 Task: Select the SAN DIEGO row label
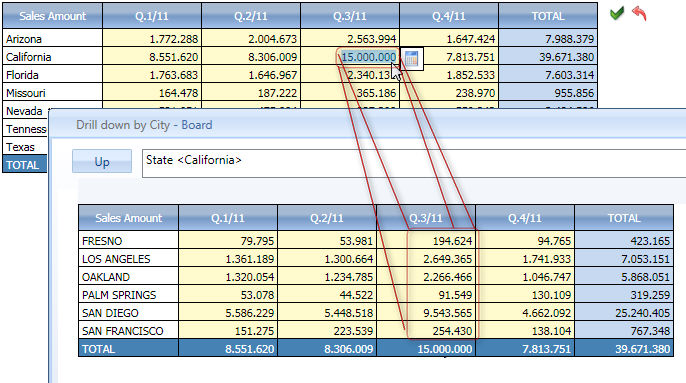pos(110,313)
